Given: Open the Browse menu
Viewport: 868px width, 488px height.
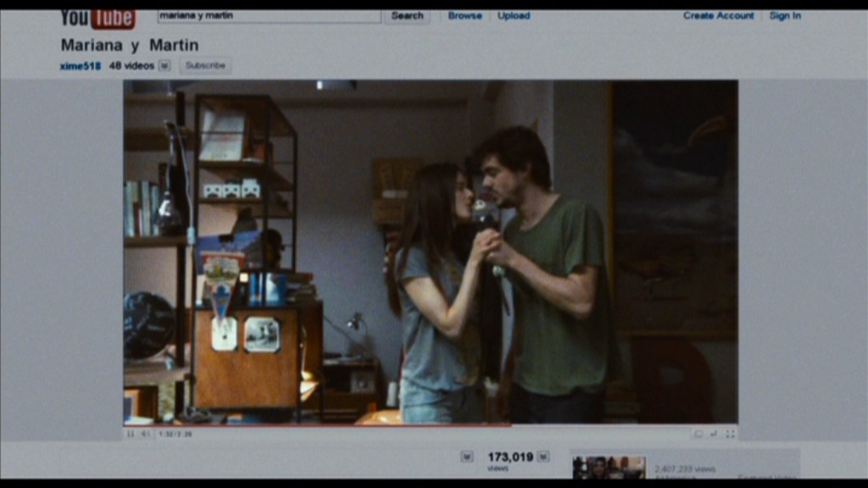Looking at the screenshot, I should [x=465, y=16].
